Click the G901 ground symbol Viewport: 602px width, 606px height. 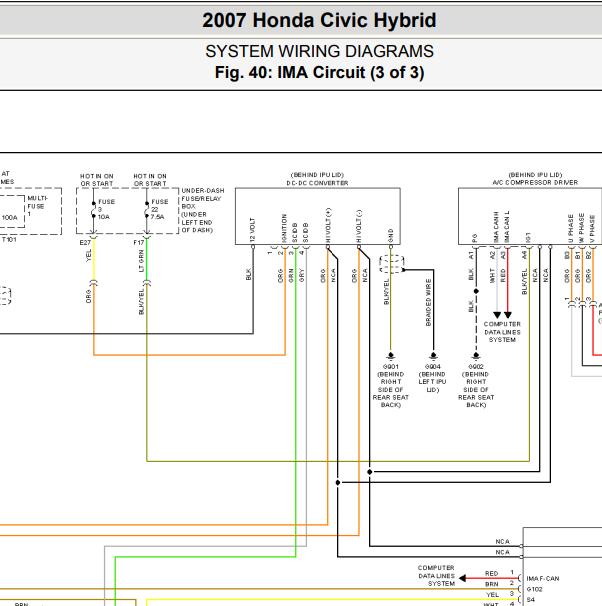[x=391, y=355]
